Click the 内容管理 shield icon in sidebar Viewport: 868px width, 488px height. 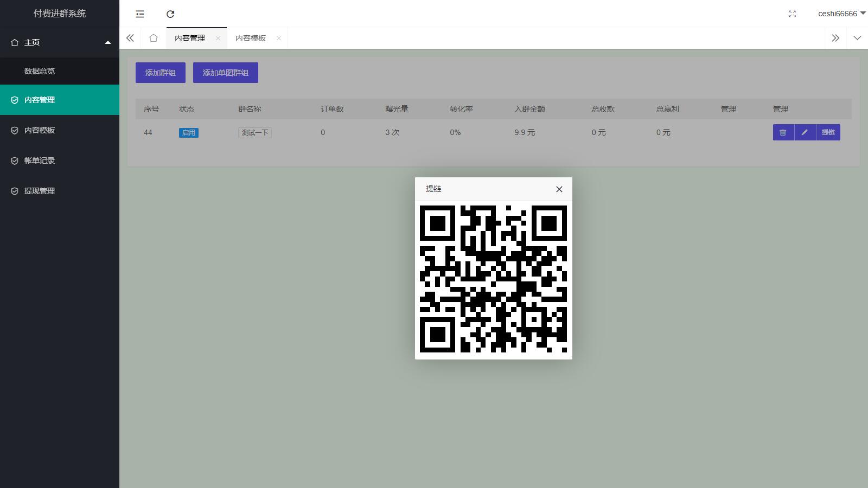coord(15,100)
